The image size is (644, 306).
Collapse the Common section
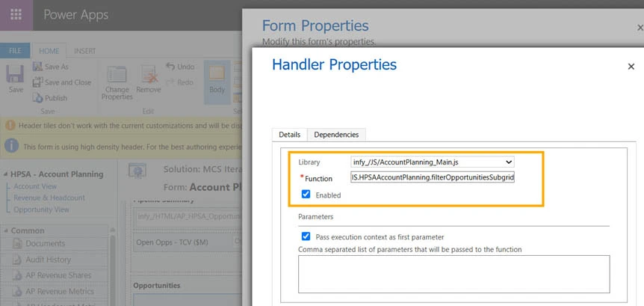[5, 230]
